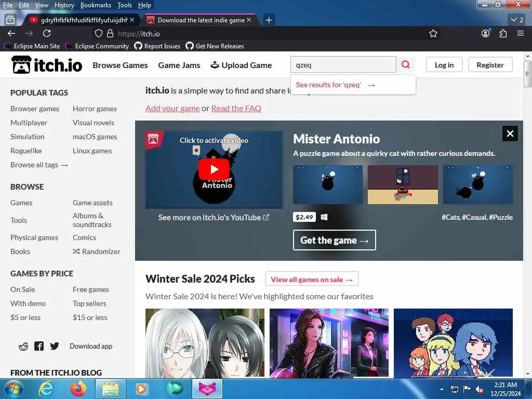Click Browse Games in the header

click(120, 65)
